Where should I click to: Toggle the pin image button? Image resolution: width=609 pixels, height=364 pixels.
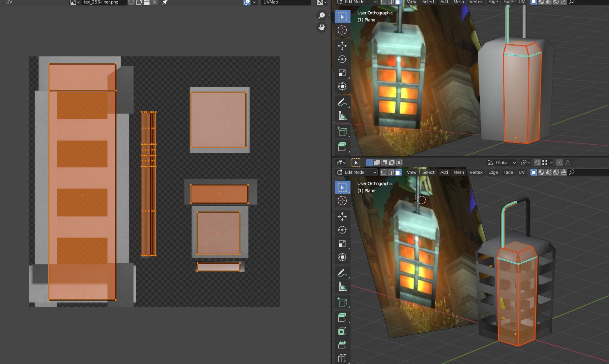pyautogui.click(x=165, y=2)
